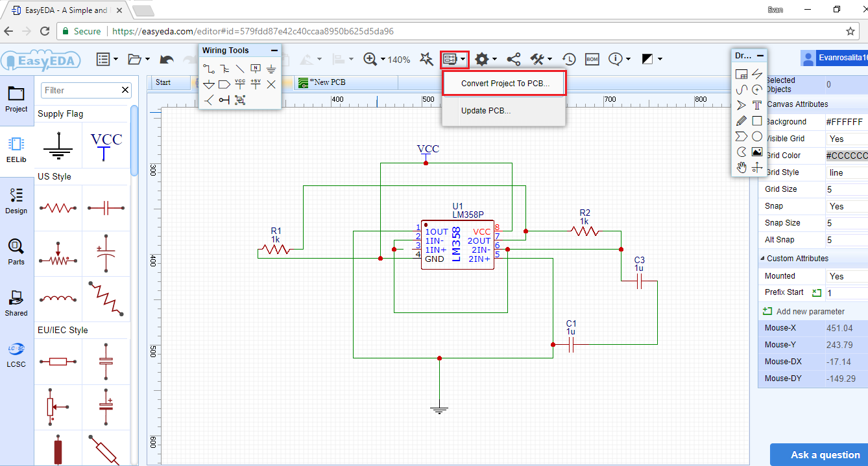The image size is (868, 466).
Task: Click the Share icon in toolbar
Action: click(x=513, y=59)
